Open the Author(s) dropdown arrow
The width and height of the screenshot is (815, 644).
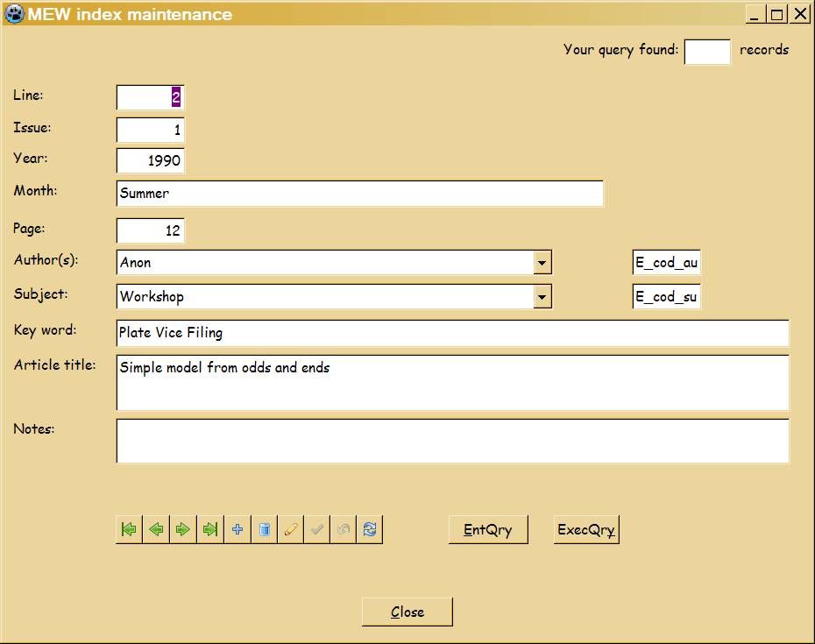[542, 263]
